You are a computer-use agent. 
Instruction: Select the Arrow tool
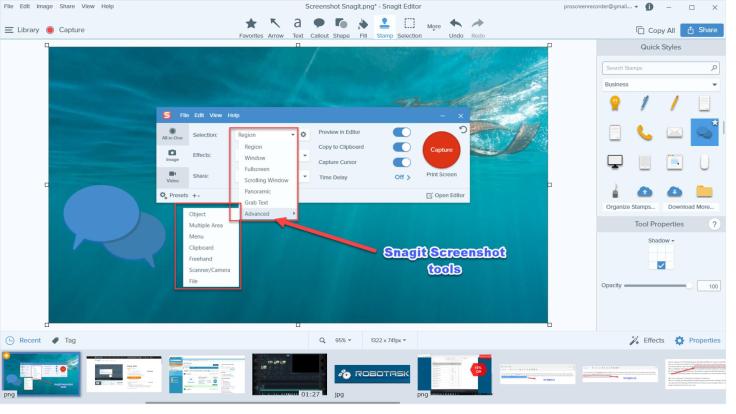point(276,27)
